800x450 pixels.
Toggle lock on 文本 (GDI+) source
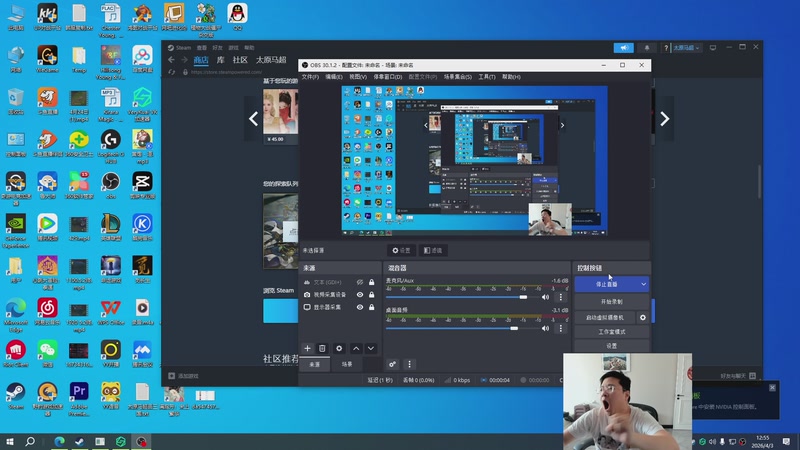(x=371, y=282)
